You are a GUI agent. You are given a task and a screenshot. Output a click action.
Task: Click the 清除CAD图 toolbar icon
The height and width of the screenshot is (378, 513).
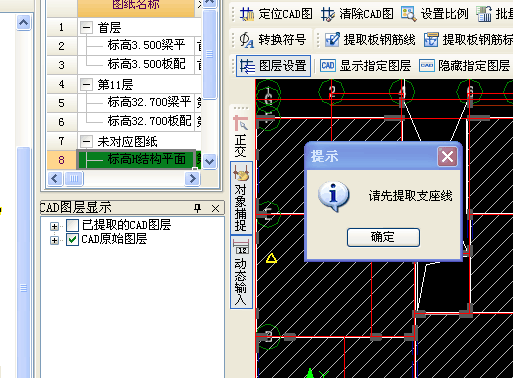pos(328,14)
